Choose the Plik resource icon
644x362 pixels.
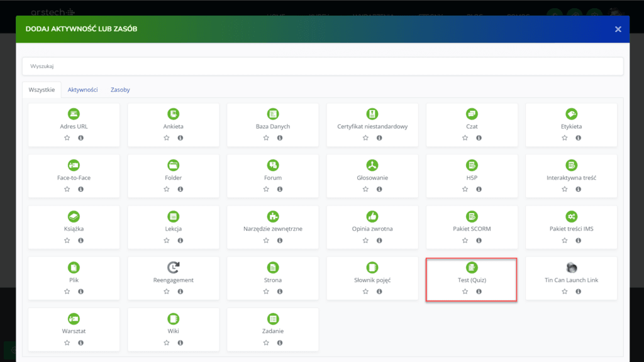point(74,268)
